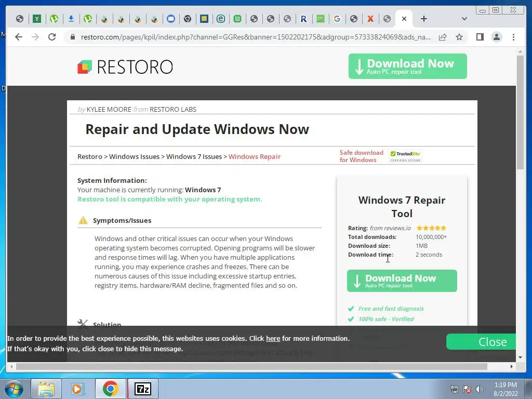This screenshot has height=399, width=532.
Task: Click the horizontal scrollbar left arrow
Action: pyautogui.click(x=11, y=366)
